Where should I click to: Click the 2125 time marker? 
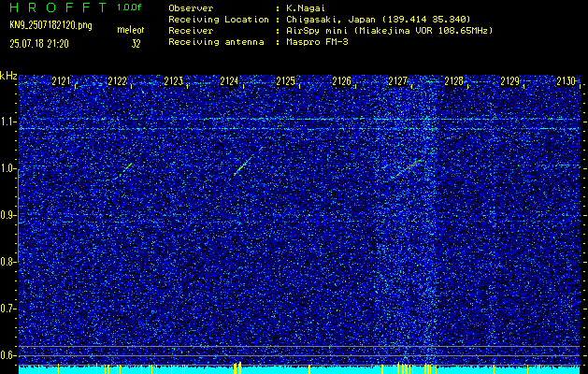[x=285, y=81]
